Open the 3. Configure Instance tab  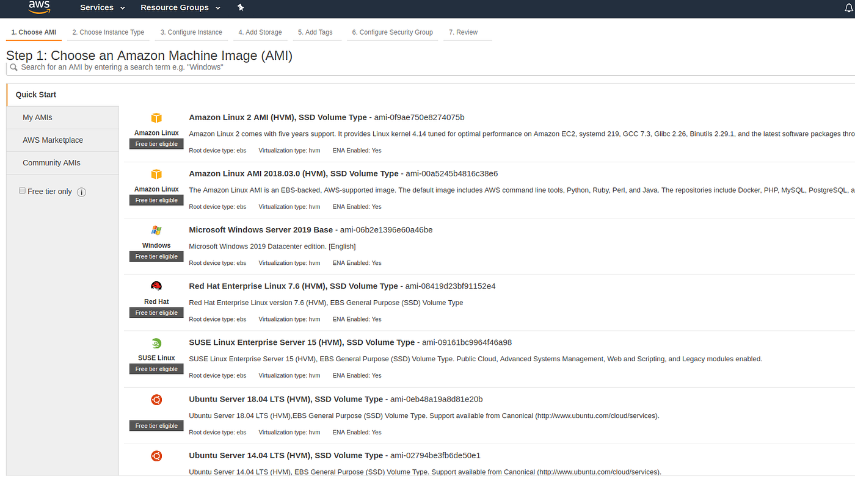pyautogui.click(x=191, y=32)
